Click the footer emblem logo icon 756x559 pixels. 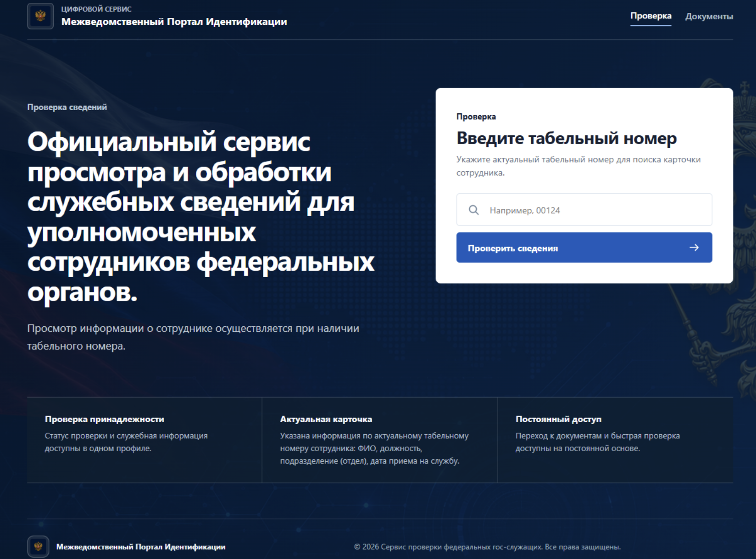coord(38,547)
